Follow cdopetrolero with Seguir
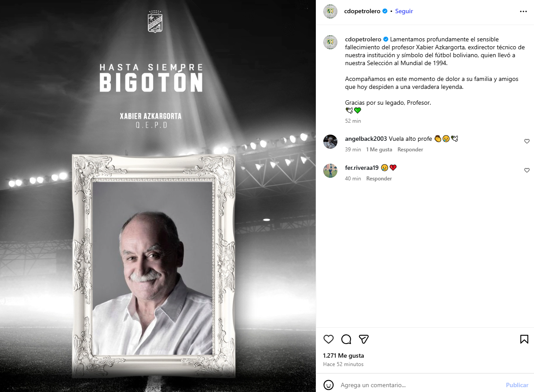The height and width of the screenshot is (392, 534). 404,11
